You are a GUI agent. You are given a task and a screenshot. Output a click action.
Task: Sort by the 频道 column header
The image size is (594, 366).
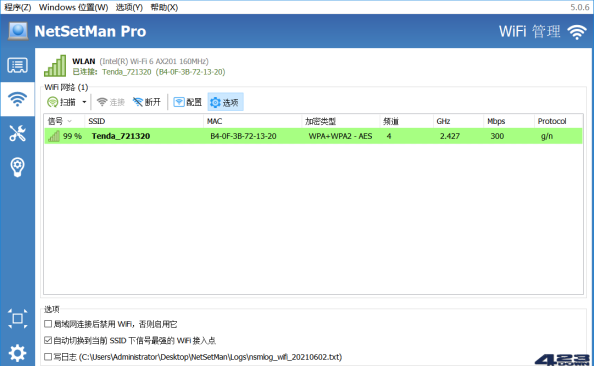click(x=406, y=121)
